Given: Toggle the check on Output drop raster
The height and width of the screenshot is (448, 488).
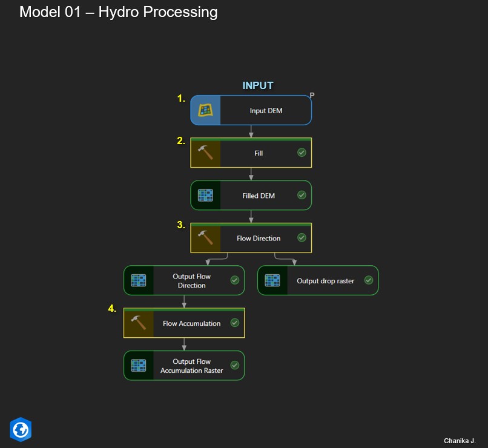Looking at the screenshot, I should click(369, 280).
